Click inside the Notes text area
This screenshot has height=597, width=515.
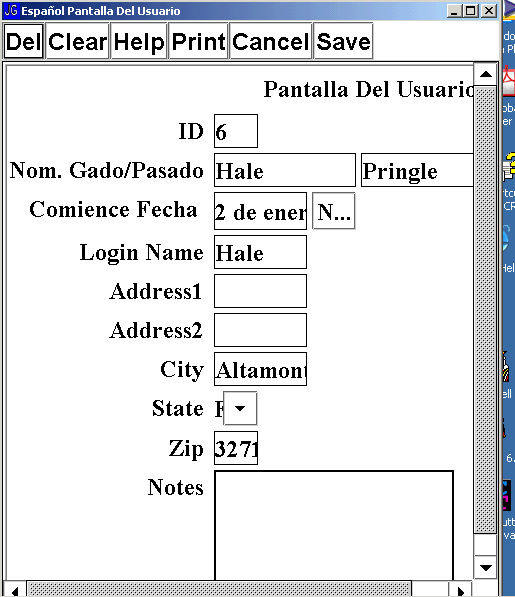click(x=334, y=525)
